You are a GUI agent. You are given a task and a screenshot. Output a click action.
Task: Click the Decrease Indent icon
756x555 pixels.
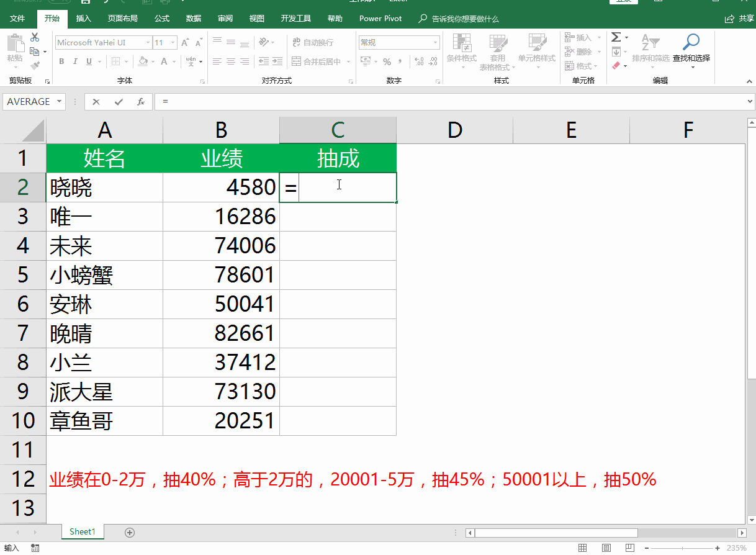click(264, 61)
